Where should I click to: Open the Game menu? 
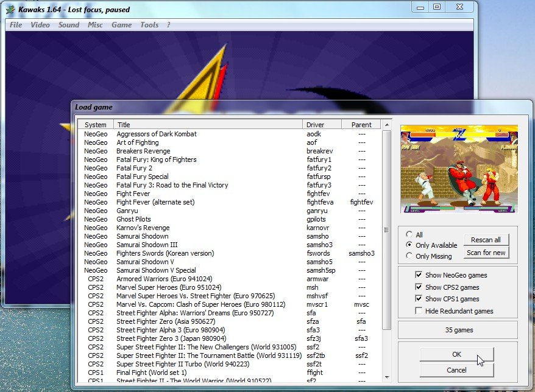click(x=121, y=25)
